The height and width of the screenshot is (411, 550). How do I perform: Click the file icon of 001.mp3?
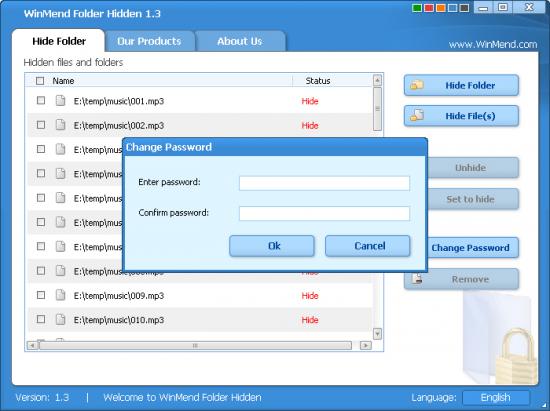(61, 101)
